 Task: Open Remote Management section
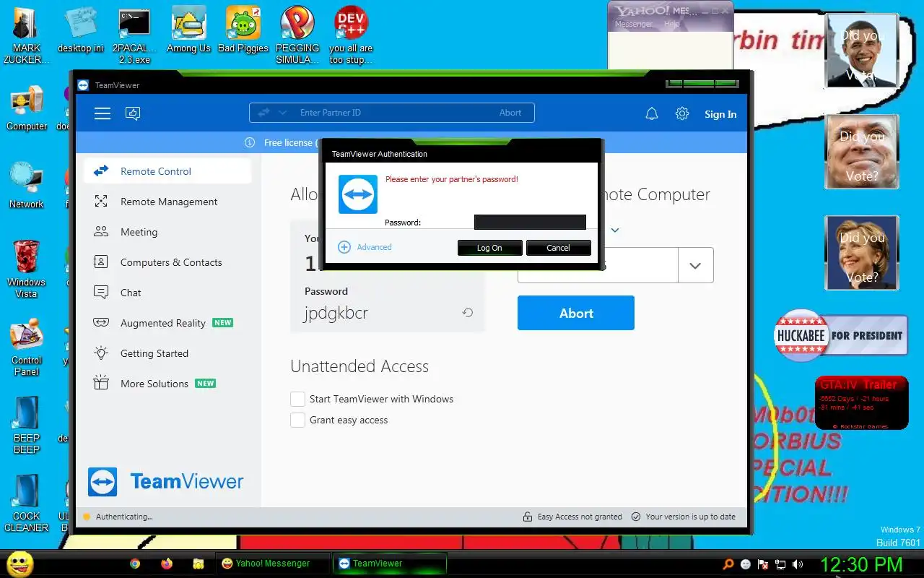coord(167,202)
